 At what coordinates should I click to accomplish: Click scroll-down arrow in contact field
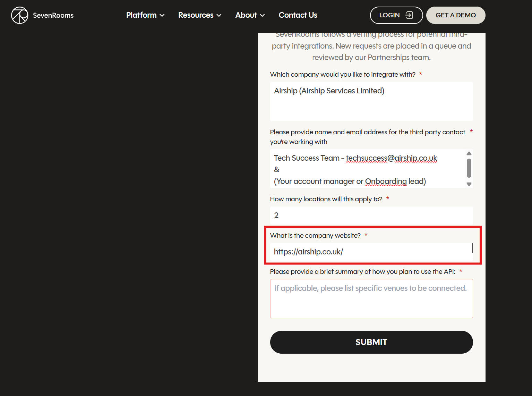click(469, 184)
